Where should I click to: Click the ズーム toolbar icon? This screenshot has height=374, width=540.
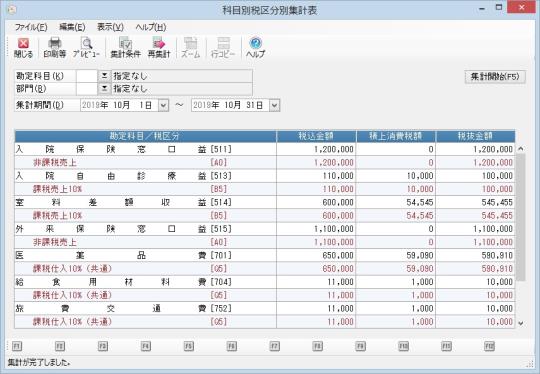[x=190, y=47]
